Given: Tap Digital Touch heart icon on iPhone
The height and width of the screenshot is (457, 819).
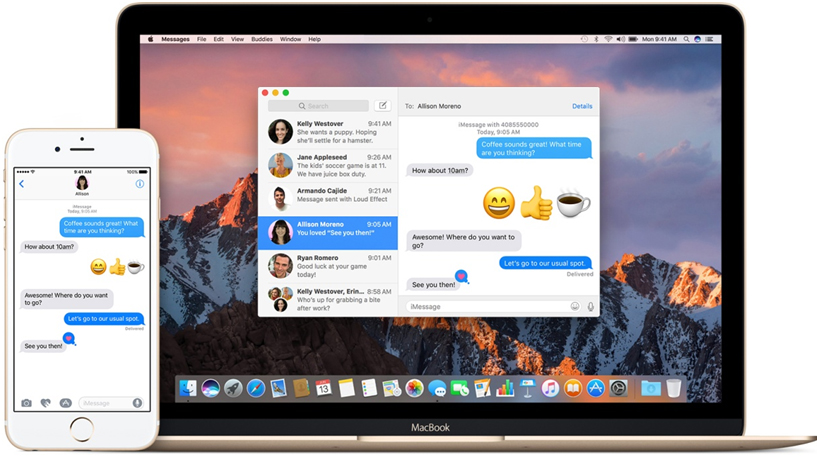Looking at the screenshot, I should click(46, 403).
